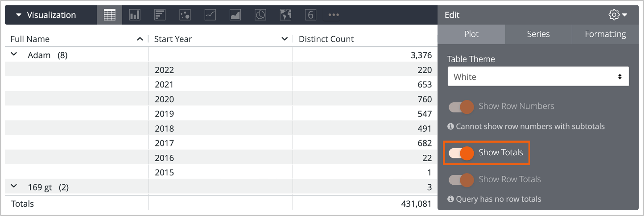Switch to pie chart visualization
644x216 pixels.
tap(260, 15)
